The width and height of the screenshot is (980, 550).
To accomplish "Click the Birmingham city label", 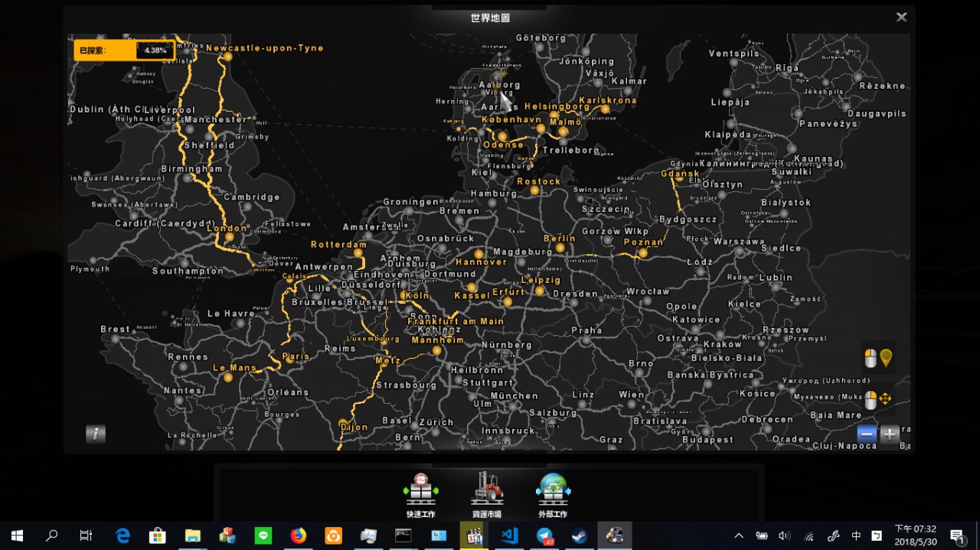I will click(x=191, y=169).
